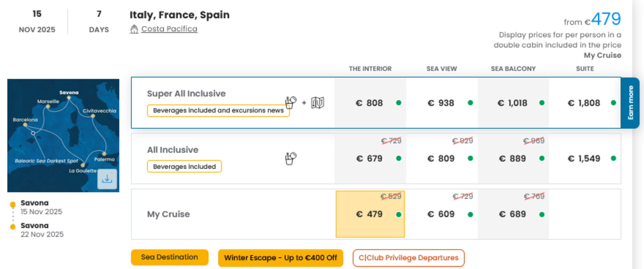Open the Beverages included tag under All Inclusive

(184, 166)
